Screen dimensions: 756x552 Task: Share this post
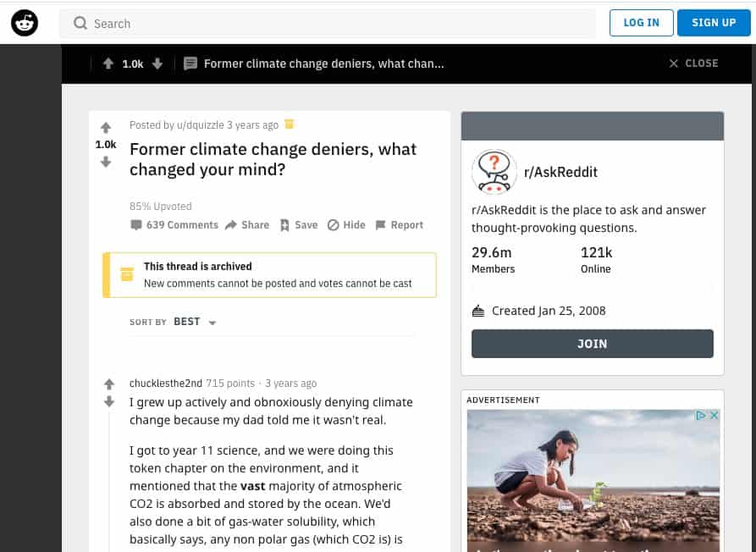pyautogui.click(x=247, y=225)
